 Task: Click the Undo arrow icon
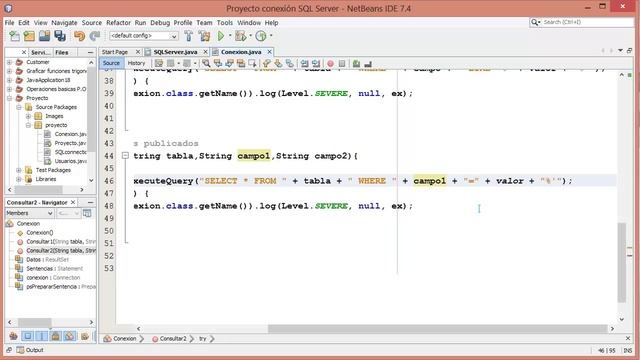point(79,36)
